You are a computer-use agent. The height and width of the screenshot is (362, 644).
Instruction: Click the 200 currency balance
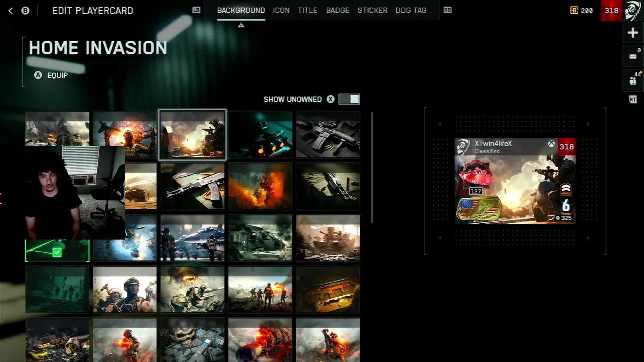point(587,10)
